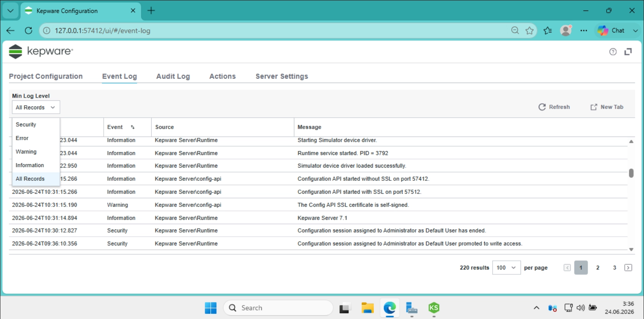This screenshot has width=644, height=319.
Task: Click the timestamp 2026-06-24T10:30:12.827
Action: click(45, 231)
